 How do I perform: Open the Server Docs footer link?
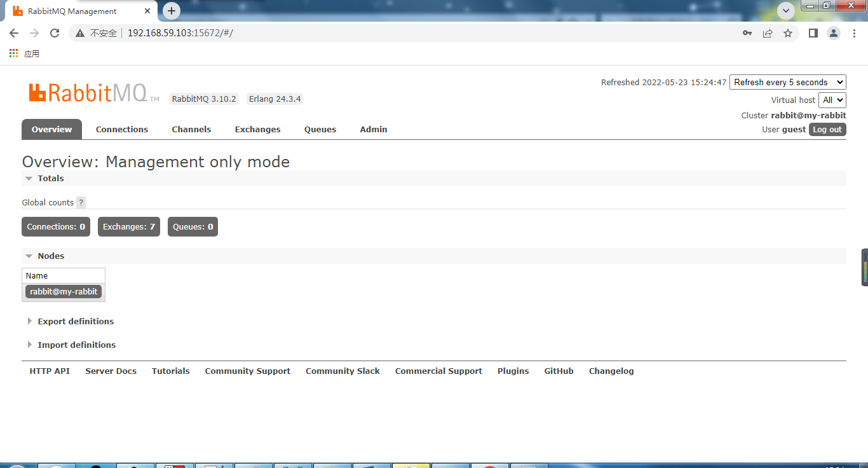pyautogui.click(x=111, y=371)
